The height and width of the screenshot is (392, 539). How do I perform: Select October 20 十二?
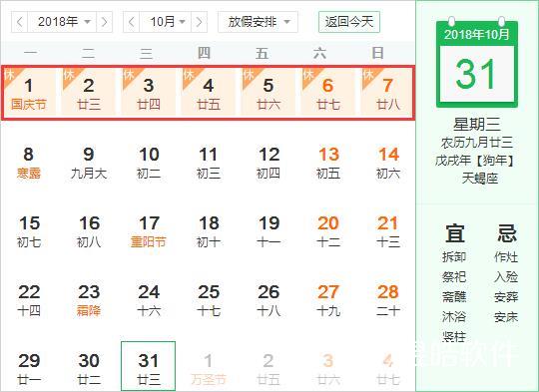(328, 230)
